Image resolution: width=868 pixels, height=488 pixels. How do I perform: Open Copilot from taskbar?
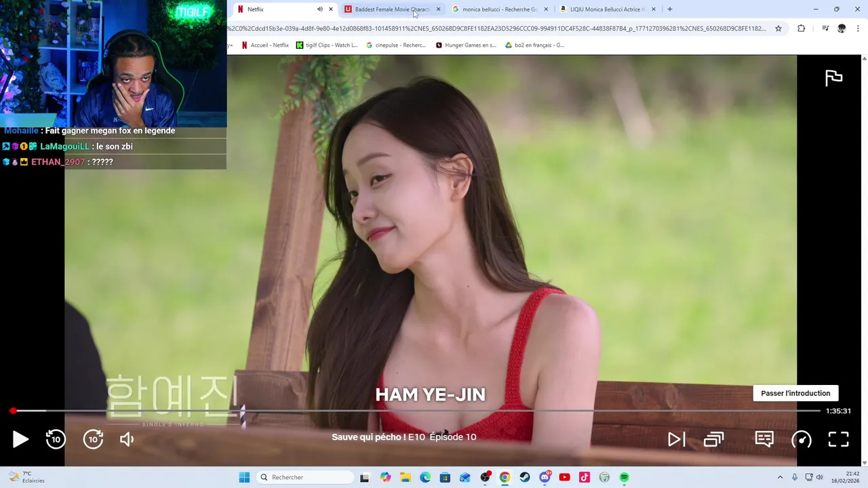(385, 477)
